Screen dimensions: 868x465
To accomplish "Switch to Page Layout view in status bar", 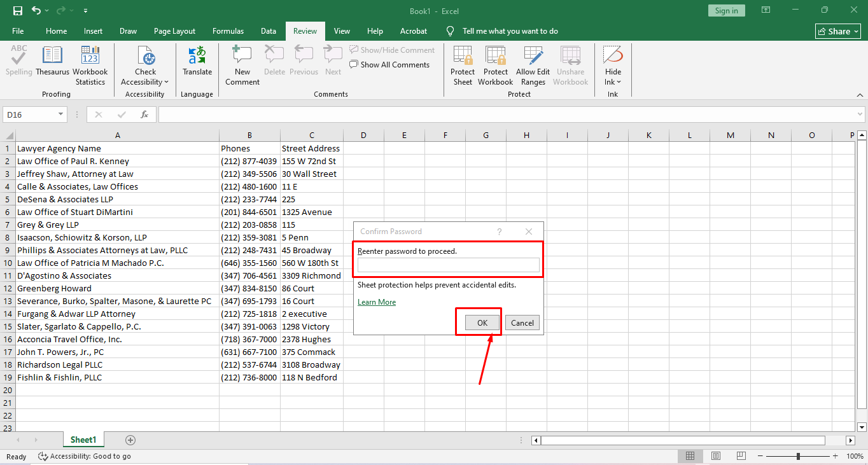I will [716, 456].
